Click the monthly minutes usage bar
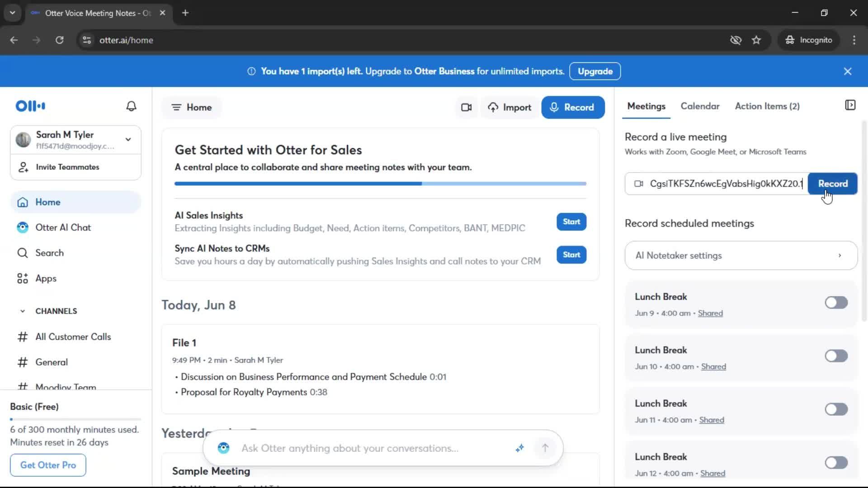Viewport: 868px width, 488px height. [75, 420]
